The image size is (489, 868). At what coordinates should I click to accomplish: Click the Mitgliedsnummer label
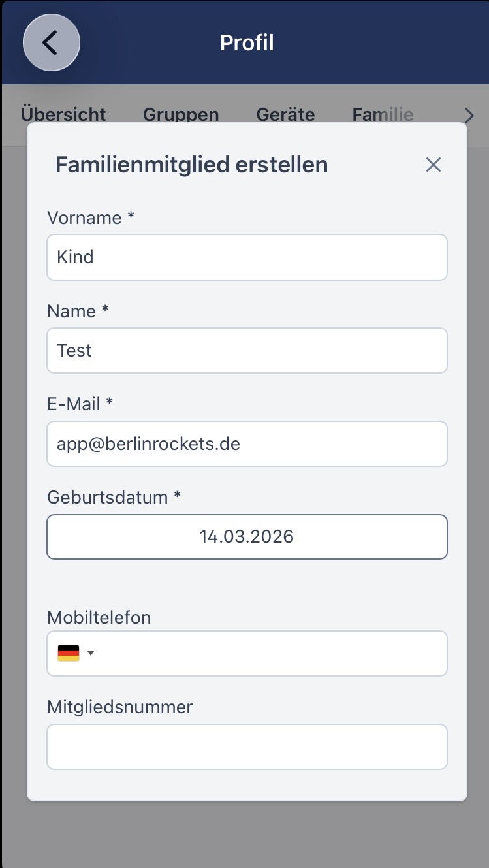(119, 707)
